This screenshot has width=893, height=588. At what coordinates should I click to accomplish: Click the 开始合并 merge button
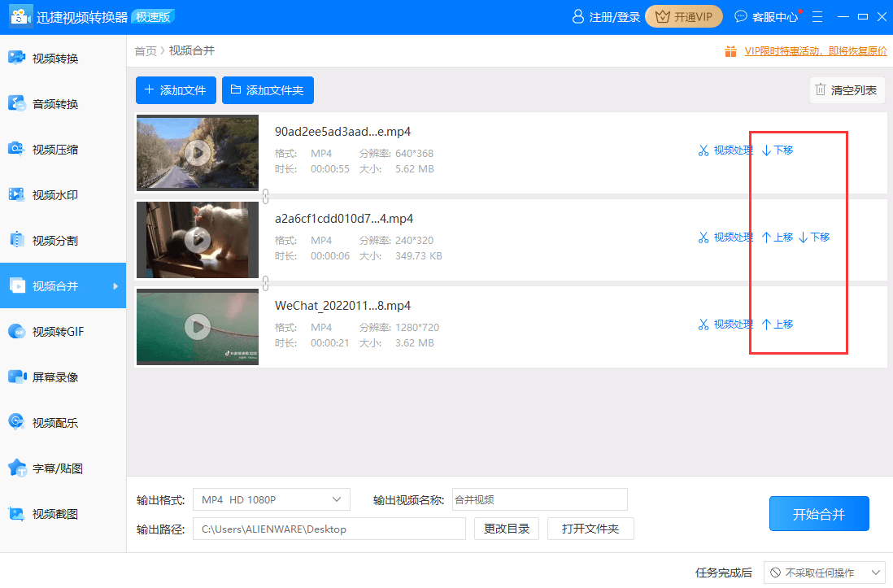(819, 513)
